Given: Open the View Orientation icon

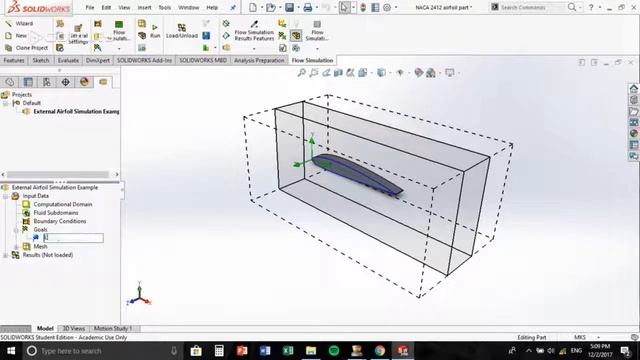Looking at the screenshot, I should click(362, 73).
